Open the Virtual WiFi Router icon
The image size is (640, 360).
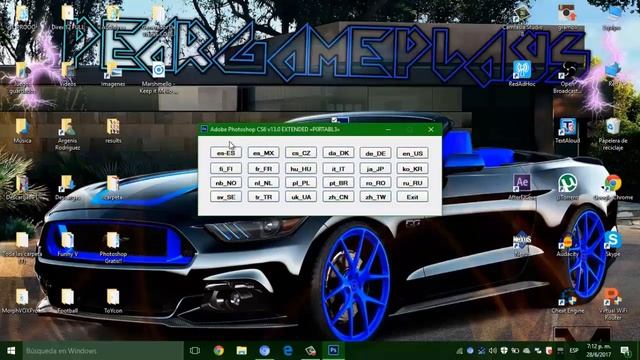[x=613, y=304]
